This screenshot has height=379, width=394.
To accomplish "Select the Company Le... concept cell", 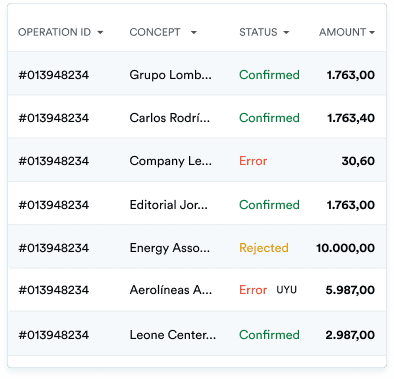I will [170, 161].
